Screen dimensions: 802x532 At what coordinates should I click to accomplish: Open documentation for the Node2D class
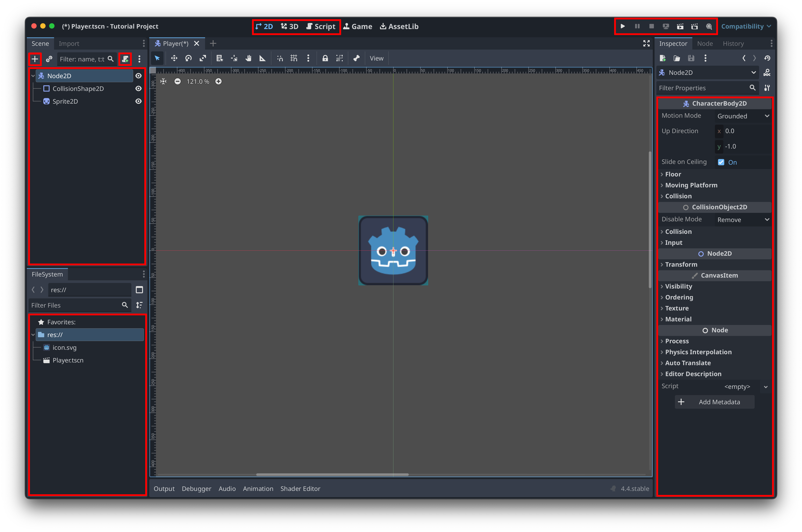[767, 72]
